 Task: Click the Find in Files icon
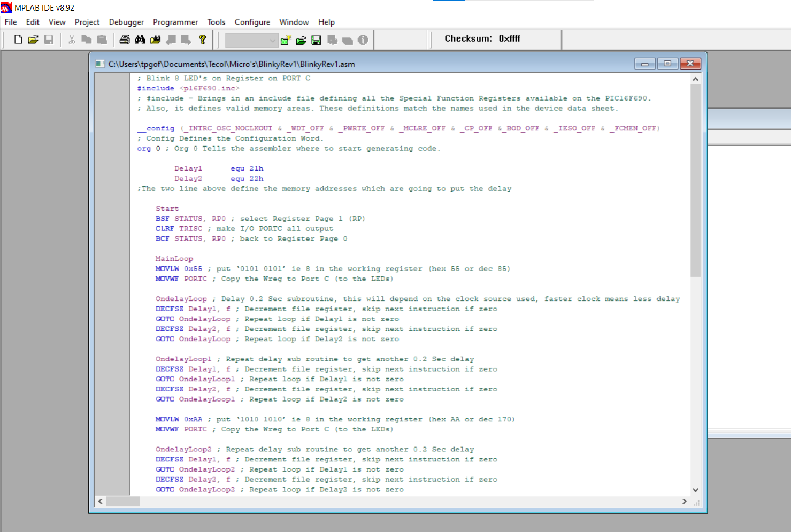pos(156,40)
